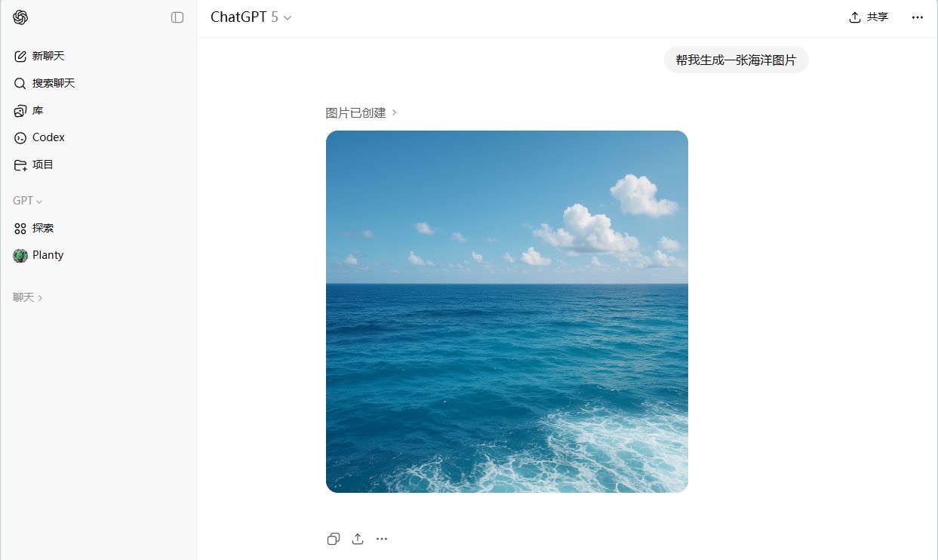Open the ChatGPT 5 model dropdown
The height and width of the screenshot is (560, 938).
251,17
